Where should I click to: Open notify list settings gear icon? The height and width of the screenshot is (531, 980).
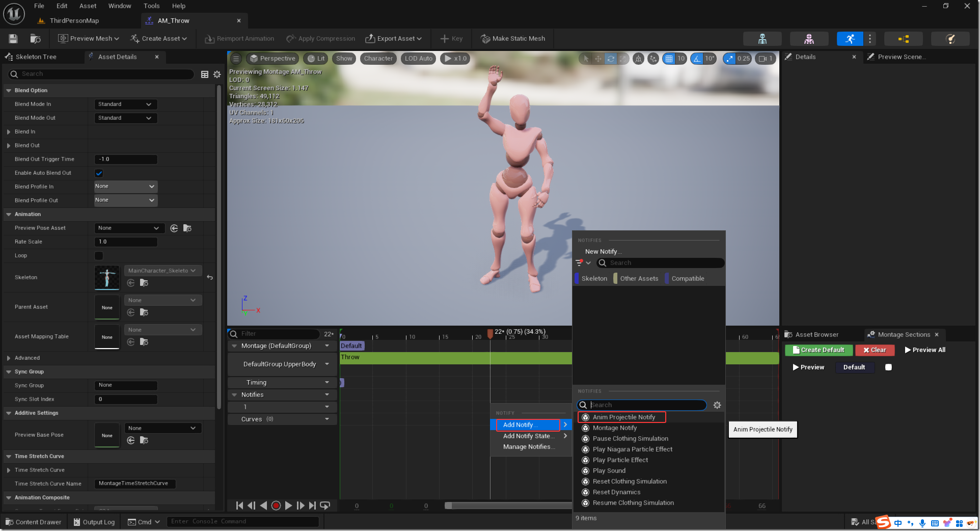pos(717,405)
